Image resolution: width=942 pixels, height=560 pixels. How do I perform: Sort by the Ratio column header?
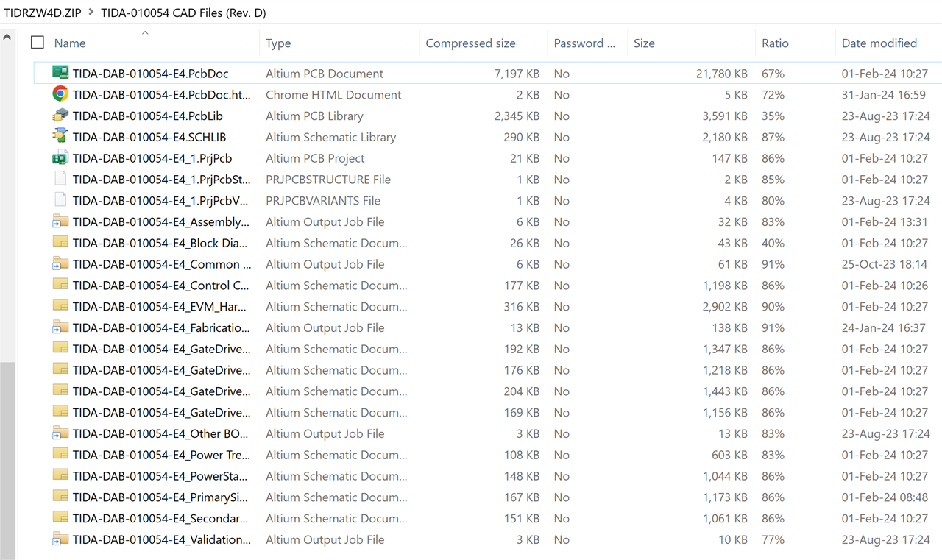click(x=775, y=43)
